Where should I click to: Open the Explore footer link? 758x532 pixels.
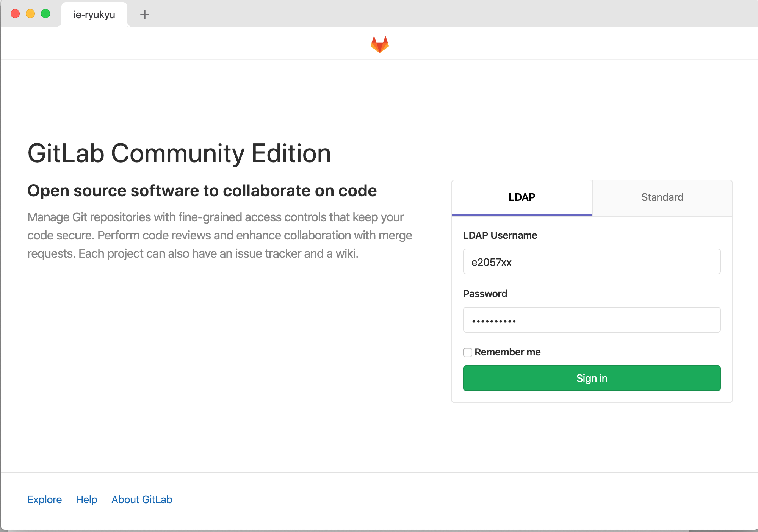click(x=44, y=499)
